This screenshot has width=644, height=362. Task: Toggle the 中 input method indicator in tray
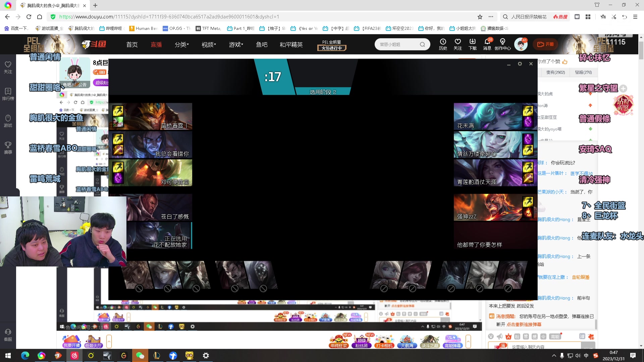(586, 356)
